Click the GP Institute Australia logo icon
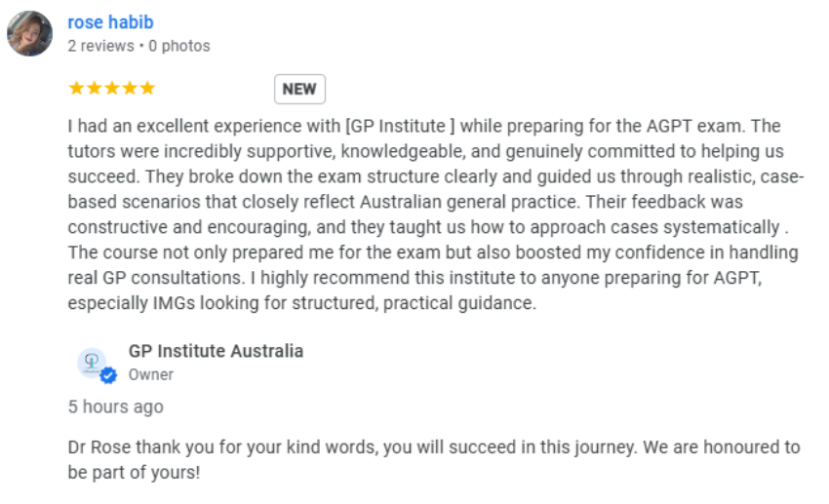Screen dimensions: 829x504 (92, 363)
